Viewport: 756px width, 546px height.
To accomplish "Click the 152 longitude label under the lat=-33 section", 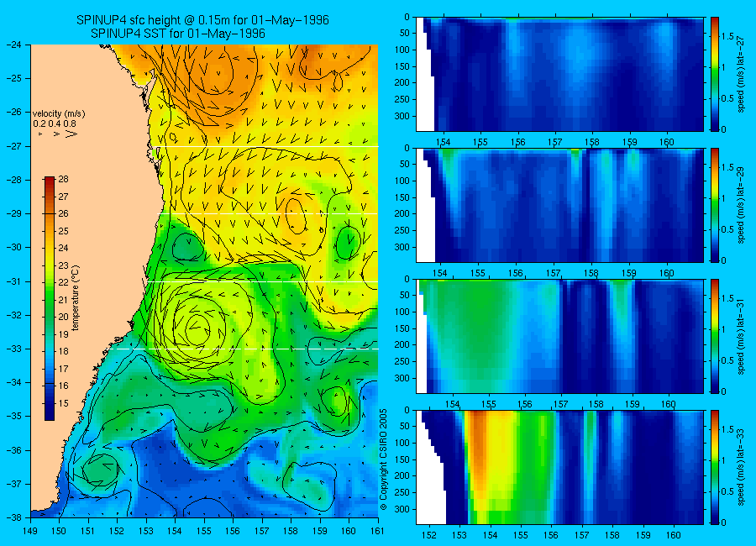I will click(x=428, y=535).
